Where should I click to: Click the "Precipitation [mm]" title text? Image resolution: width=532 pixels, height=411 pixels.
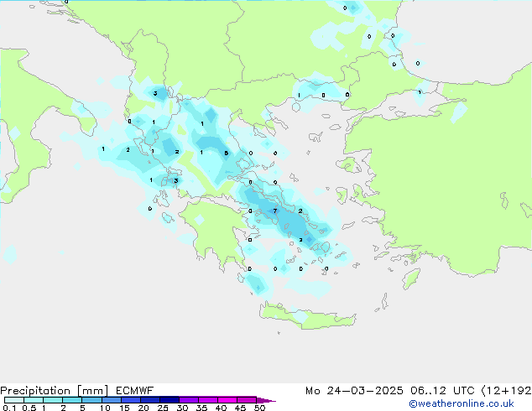pos(54,391)
